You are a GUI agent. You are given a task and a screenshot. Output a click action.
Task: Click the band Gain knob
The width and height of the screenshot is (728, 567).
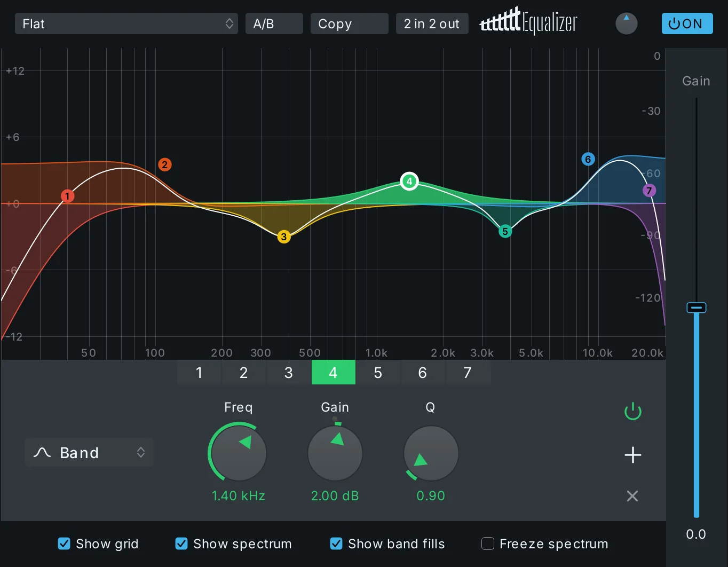(335, 453)
